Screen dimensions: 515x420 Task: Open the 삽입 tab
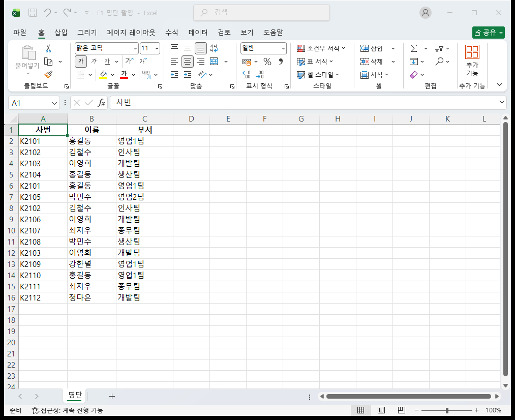tap(61, 32)
